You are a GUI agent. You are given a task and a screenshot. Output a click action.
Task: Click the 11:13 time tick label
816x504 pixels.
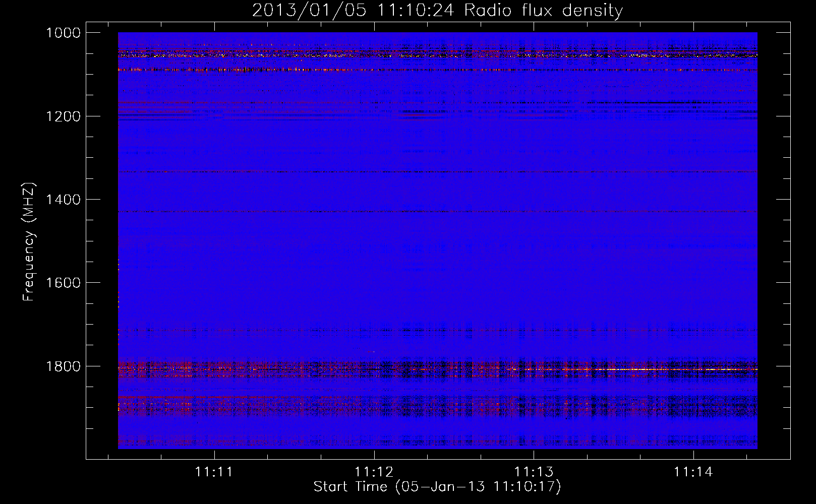pos(534,472)
